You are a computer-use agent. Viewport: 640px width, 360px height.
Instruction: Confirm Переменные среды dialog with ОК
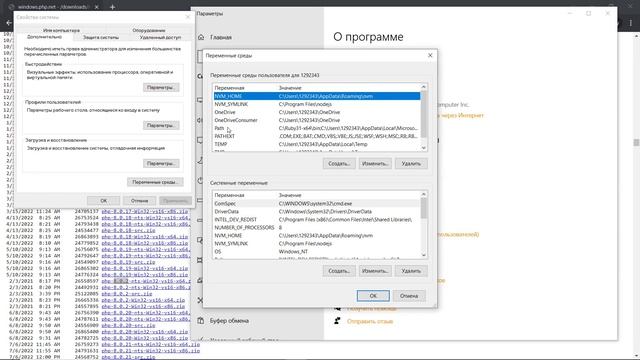tap(373, 296)
